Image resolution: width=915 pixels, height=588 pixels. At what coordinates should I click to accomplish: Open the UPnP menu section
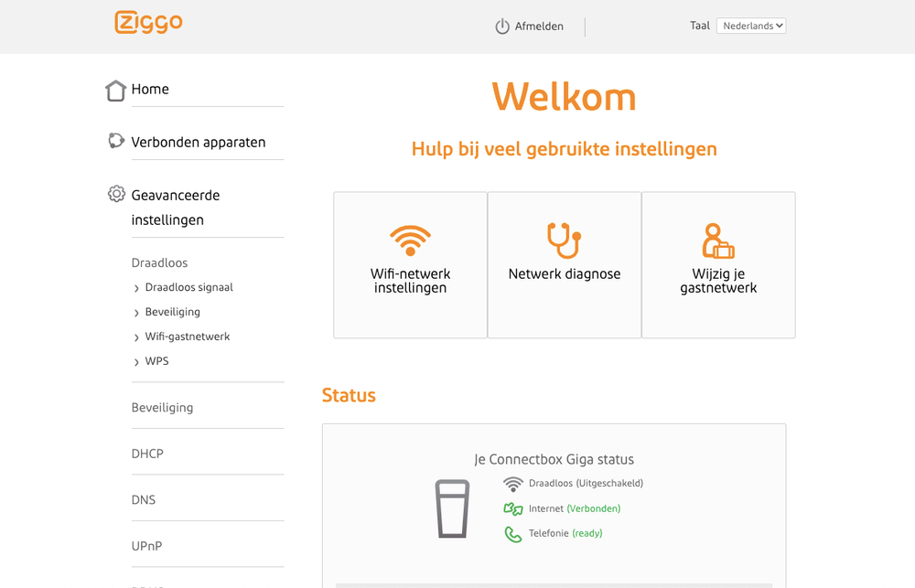[x=146, y=546]
